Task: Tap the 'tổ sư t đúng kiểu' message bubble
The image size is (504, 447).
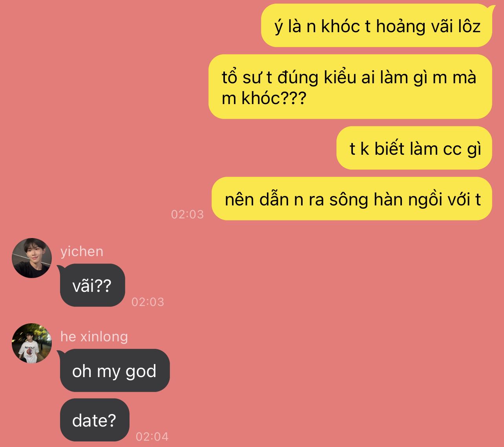Action: coord(350,87)
